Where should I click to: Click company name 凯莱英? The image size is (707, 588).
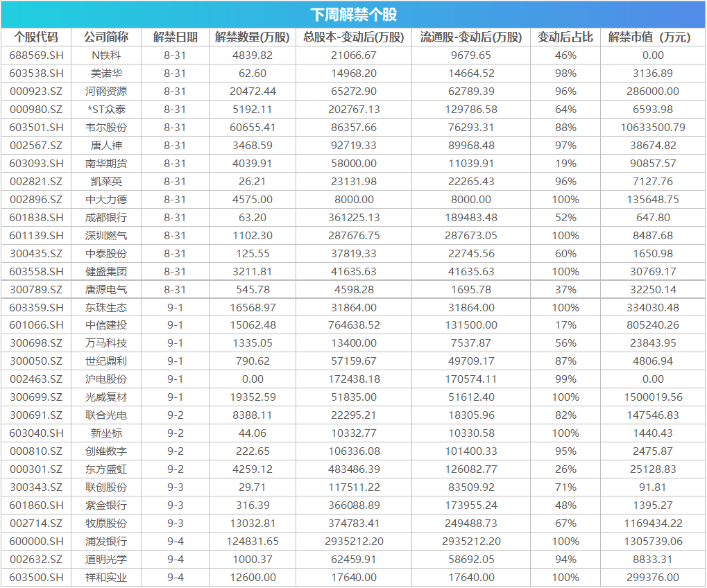(x=106, y=182)
